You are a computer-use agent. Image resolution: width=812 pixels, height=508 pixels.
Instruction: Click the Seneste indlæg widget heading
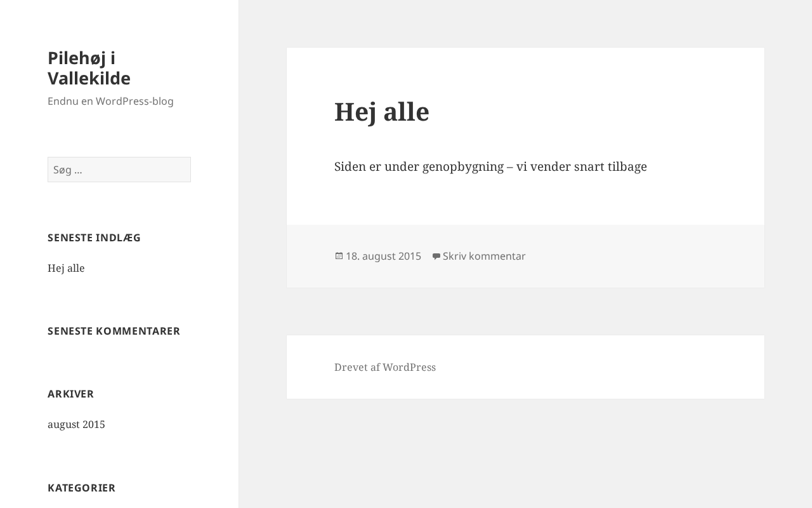click(x=94, y=237)
